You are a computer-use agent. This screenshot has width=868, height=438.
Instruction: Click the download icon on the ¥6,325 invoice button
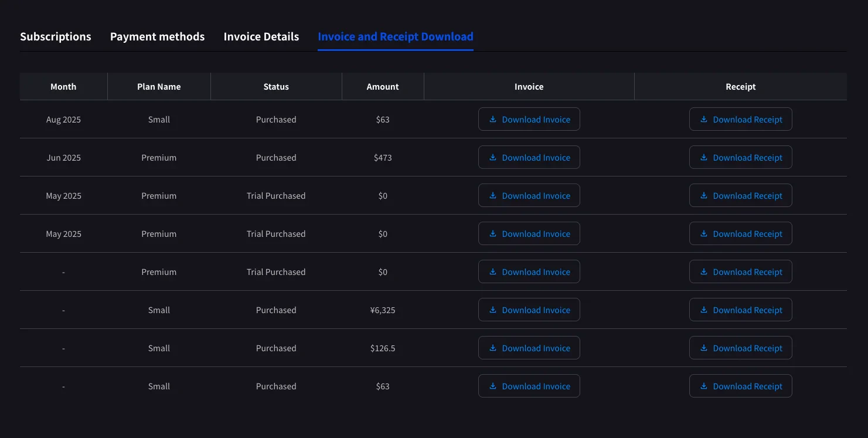pyautogui.click(x=493, y=310)
